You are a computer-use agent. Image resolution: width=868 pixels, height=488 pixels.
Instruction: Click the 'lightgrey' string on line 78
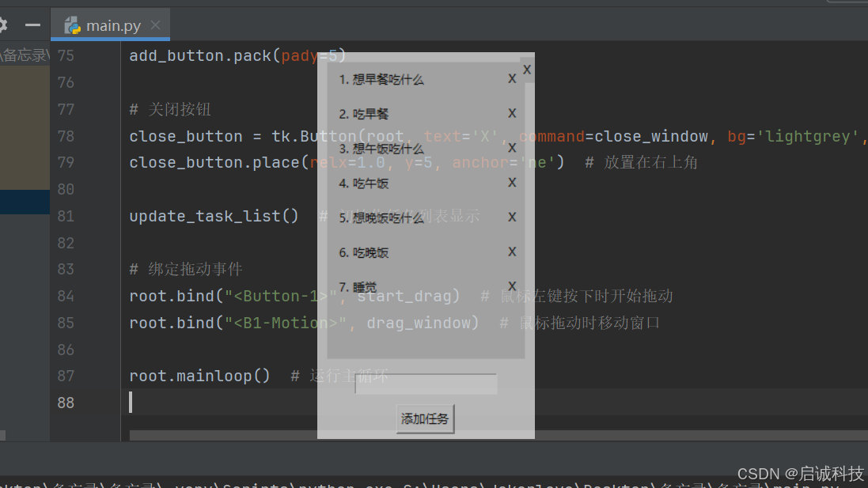click(x=808, y=136)
